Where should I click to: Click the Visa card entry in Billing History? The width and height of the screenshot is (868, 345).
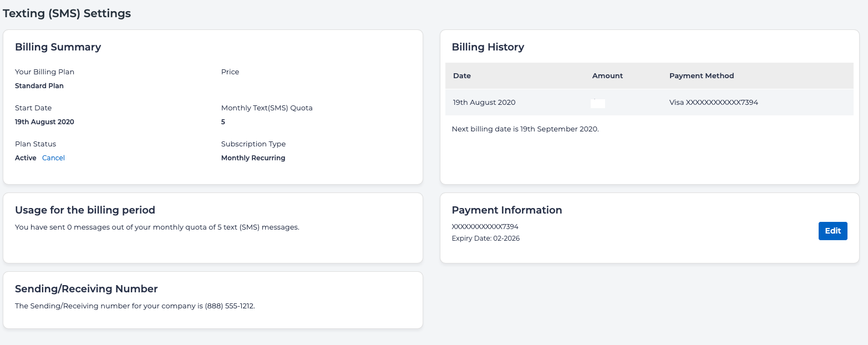coord(713,103)
